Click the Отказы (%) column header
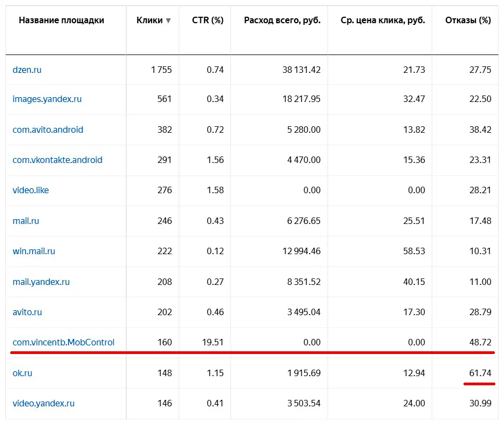This screenshot has width=504, height=422. [468, 21]
